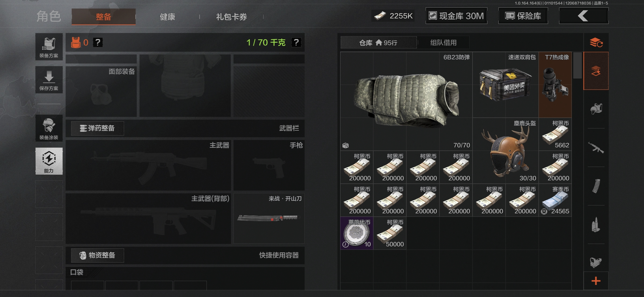The image size is (644, 297).
Task: Open the 现金库 30M button
Action: [x=456, y=16]
